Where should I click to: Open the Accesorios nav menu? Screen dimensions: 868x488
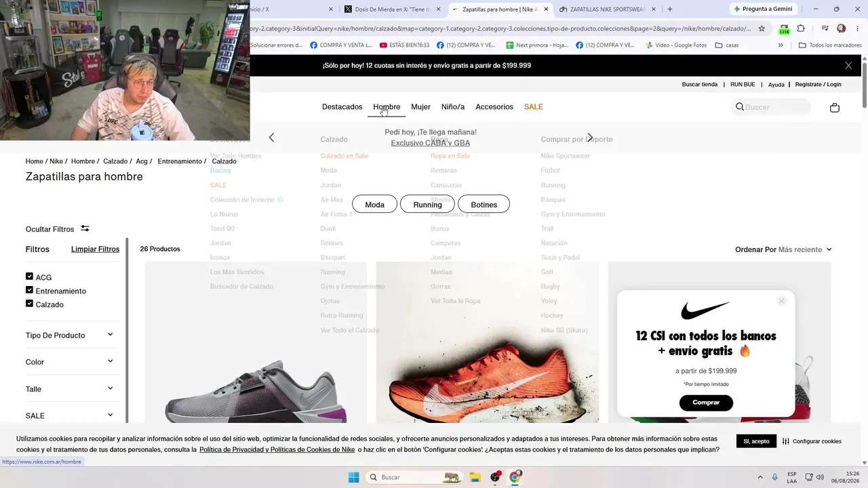tap(494, 107)
